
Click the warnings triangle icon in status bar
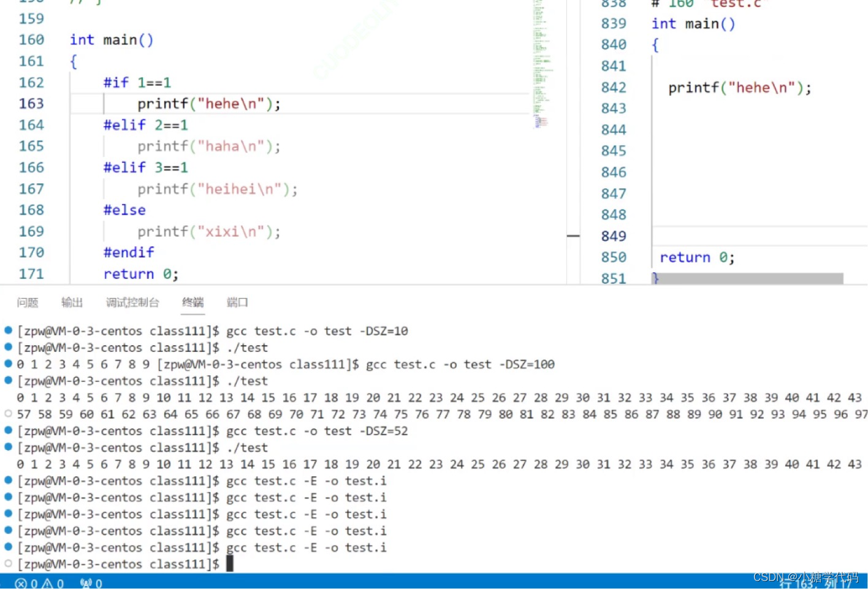47,583
